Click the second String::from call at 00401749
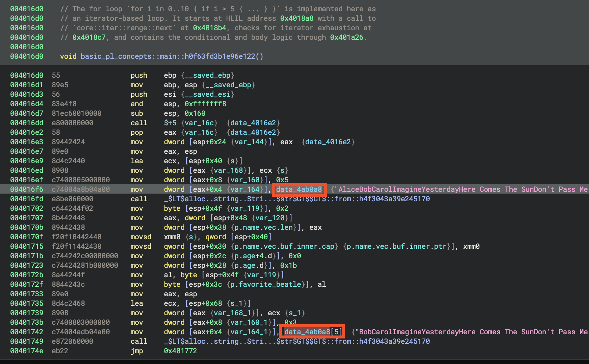Image resolution: width=589 pixels, height=364 pixels. [x=297, y=341]
